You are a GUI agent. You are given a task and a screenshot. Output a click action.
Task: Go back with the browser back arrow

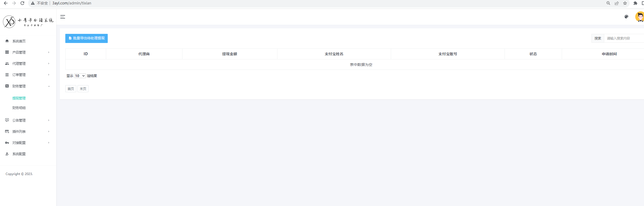[x=5, y=3]
